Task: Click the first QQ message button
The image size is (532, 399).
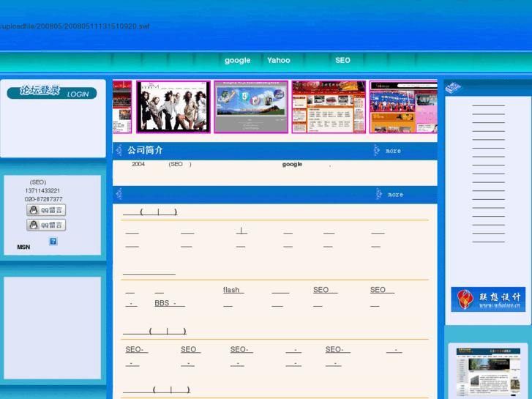Action: point(46,210)
